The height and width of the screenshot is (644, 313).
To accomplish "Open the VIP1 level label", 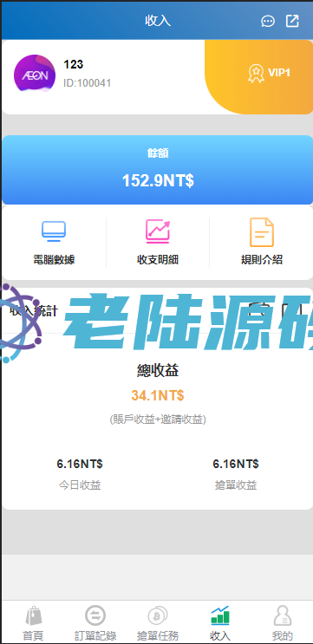I will pyautogui.click(x=279, y=73).
